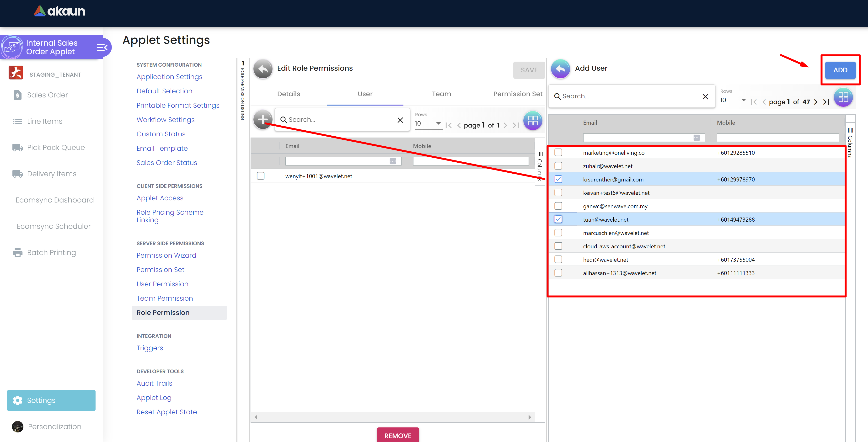Click the blue ADD button
The width and height of the screenshot is (868, 442).
[x=840, y=70]
